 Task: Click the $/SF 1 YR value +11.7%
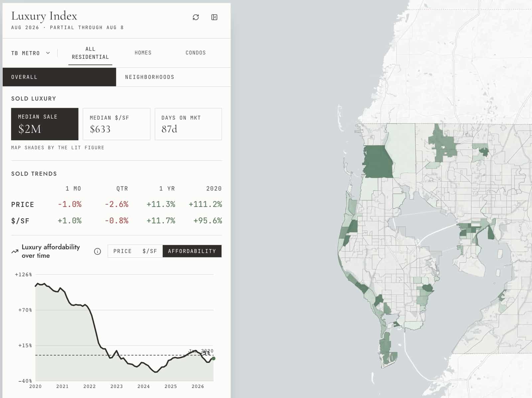[161, 221]
